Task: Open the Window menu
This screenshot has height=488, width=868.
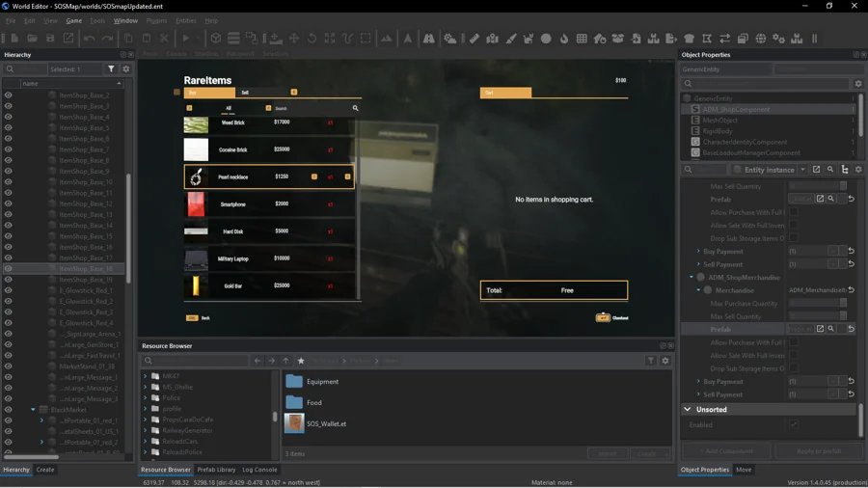Action: [x=125, y=20]
